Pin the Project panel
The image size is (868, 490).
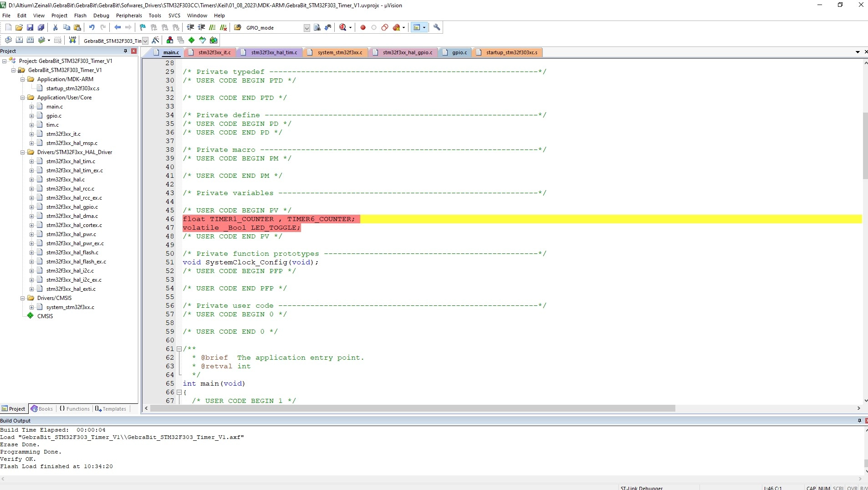[125, 51]
